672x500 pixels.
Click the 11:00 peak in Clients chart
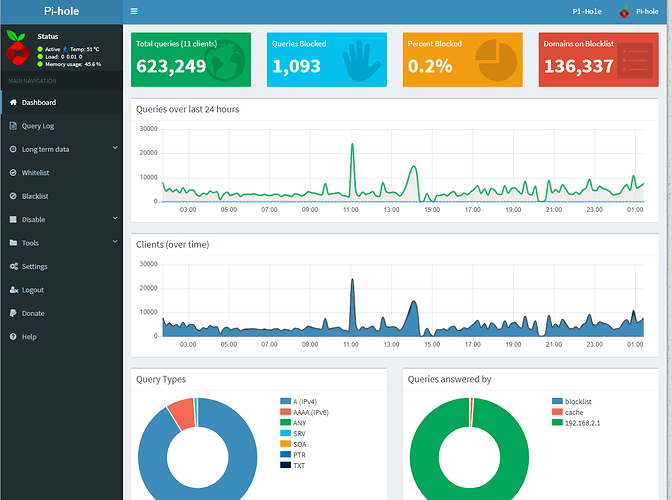pyautogui.click(x=352, y=279)
